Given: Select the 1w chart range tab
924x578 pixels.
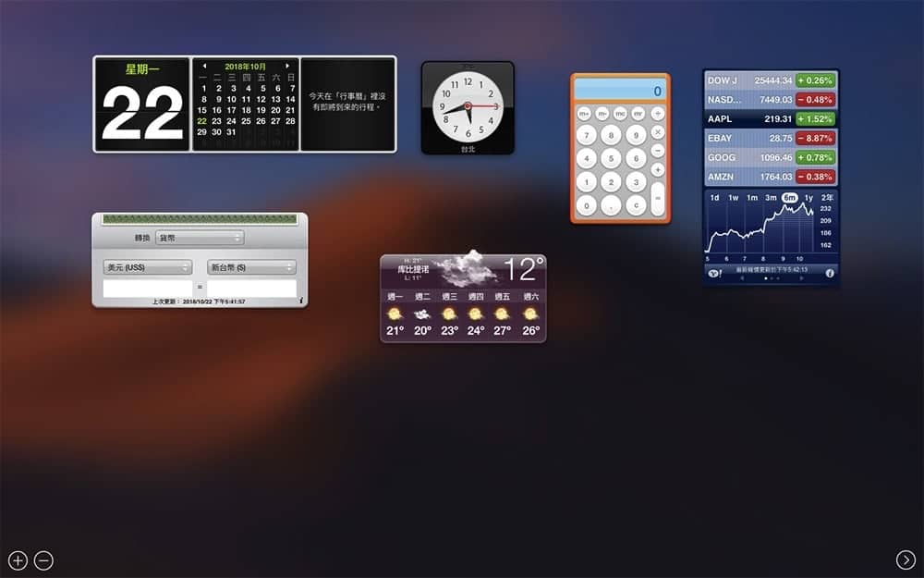Looking at the screenshot, I should tap(733, 198).
